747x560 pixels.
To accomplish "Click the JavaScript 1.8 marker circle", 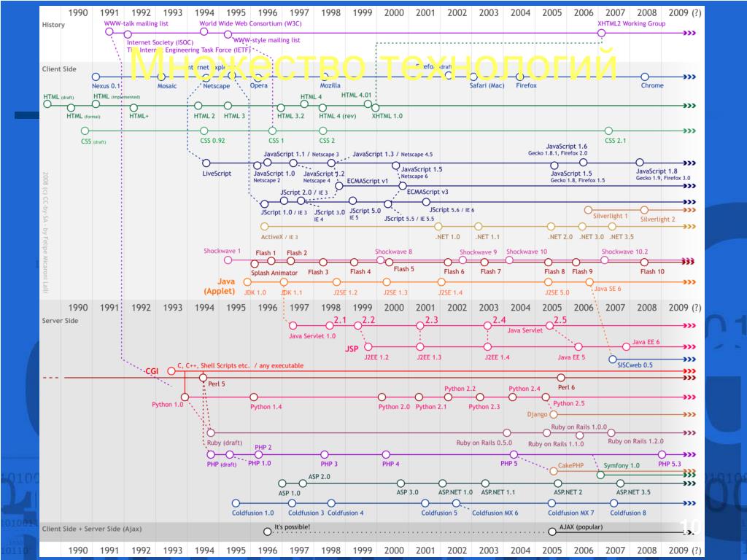I will [640, 163].
